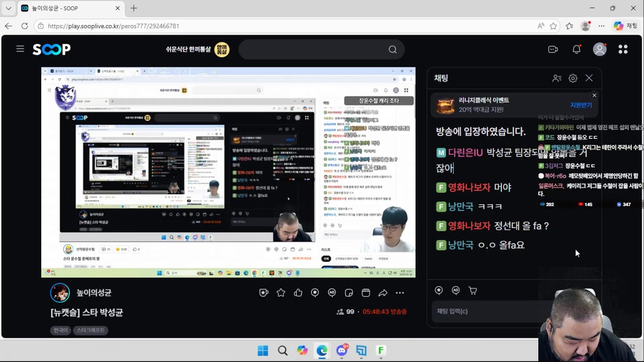Viewport: 644px width, 362px height.
Task: Open a new browser tab
Action: (134, 8)
